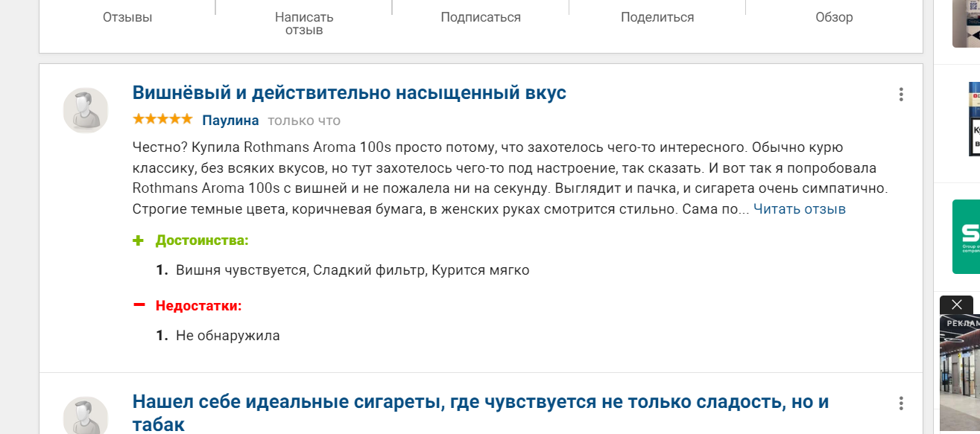Open the top sidebar thumbnail image
980x434 pixels.
pos(966,24)
